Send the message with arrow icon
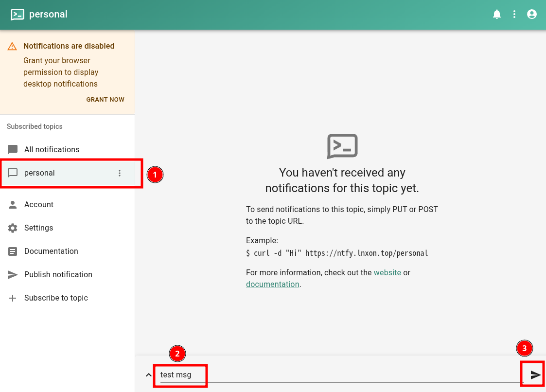The width and height of the screenshot is (546, 392). pyautogui.click(x=535, y=375)
